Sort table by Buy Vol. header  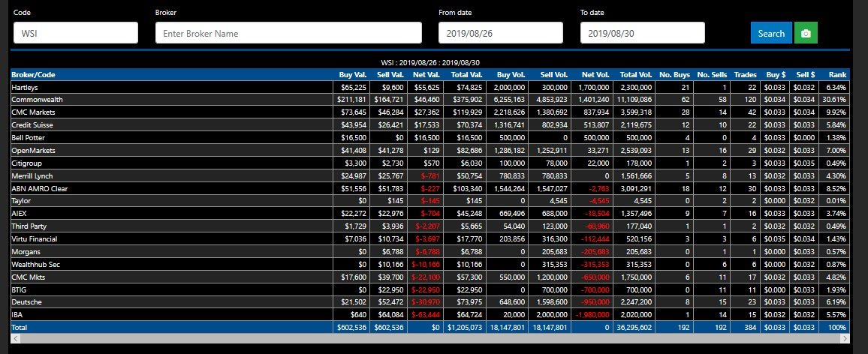point(511,75)
